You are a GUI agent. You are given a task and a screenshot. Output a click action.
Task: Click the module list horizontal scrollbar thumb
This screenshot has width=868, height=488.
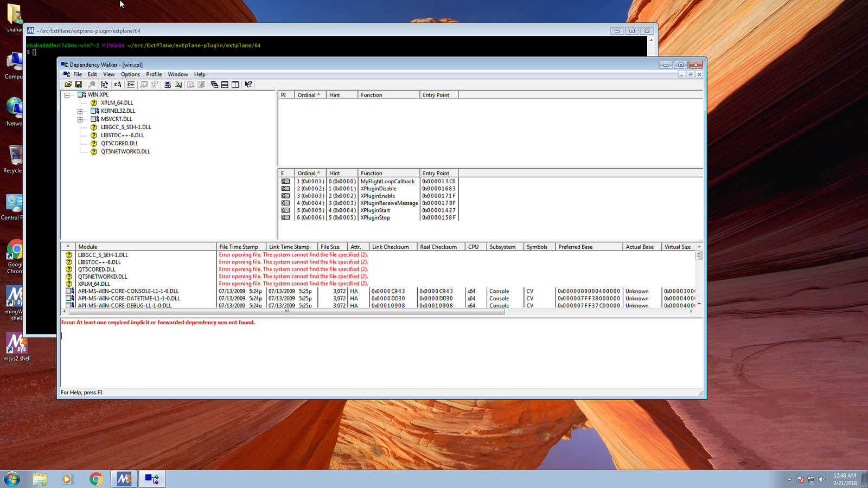[286, 311]
